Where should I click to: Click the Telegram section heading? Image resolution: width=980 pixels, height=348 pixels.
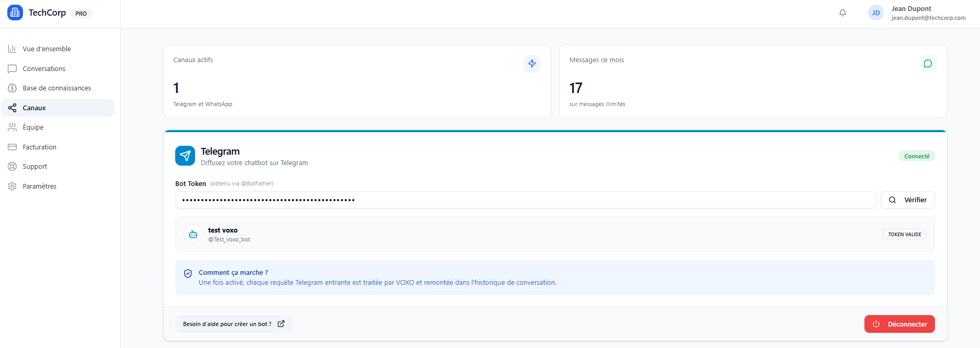tap(220, 152)
